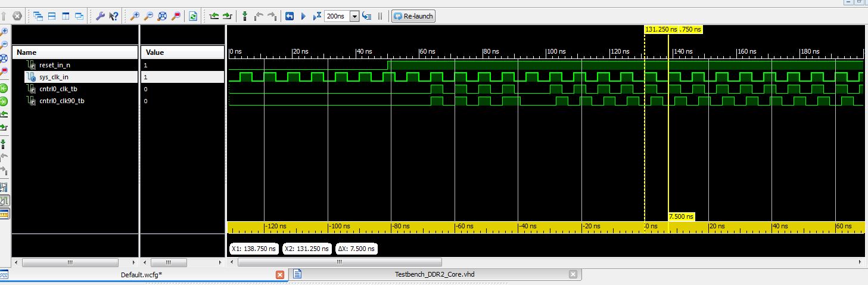Open the simulation run time dropdown arrow
The image size is (868, 285).
tap(354, 16)
